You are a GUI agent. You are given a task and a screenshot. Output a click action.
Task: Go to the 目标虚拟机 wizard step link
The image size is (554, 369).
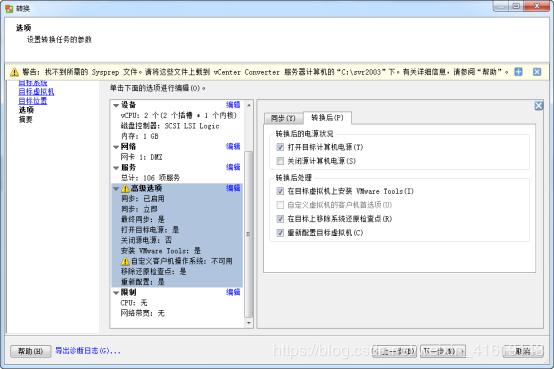pos(36,92)
